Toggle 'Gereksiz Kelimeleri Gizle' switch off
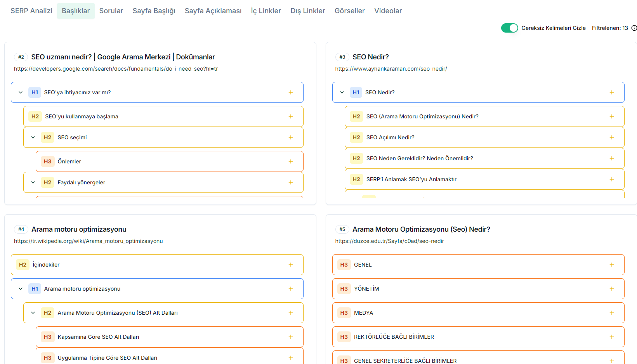Image resolution: width=637 pixels, height=364 pixels. pos(509,28)
